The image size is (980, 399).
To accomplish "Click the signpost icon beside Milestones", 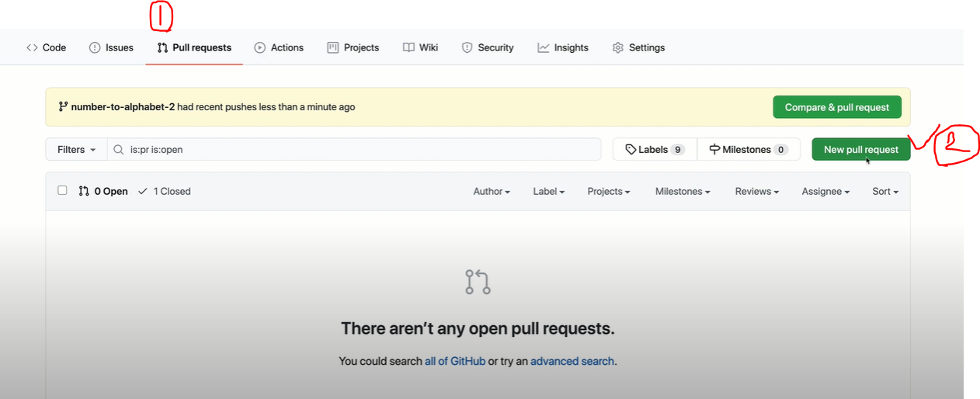I will (x=714, y=149).
